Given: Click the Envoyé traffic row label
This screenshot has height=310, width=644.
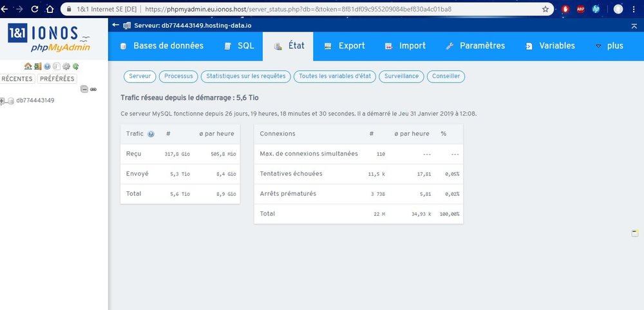Looking at the screenshot, I should (x=137, y=174).
